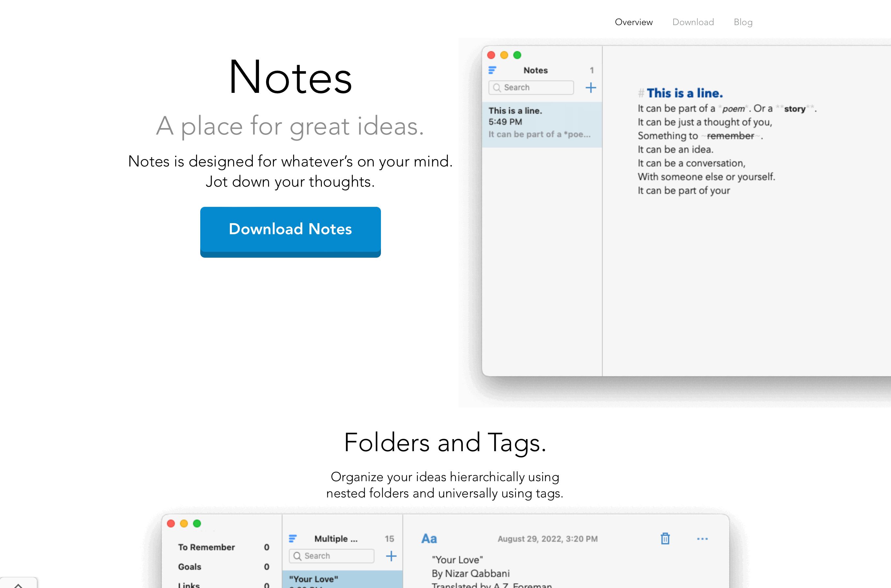
Task: Click the sort icon in the Multiple pane
Action: click(292, 538)
